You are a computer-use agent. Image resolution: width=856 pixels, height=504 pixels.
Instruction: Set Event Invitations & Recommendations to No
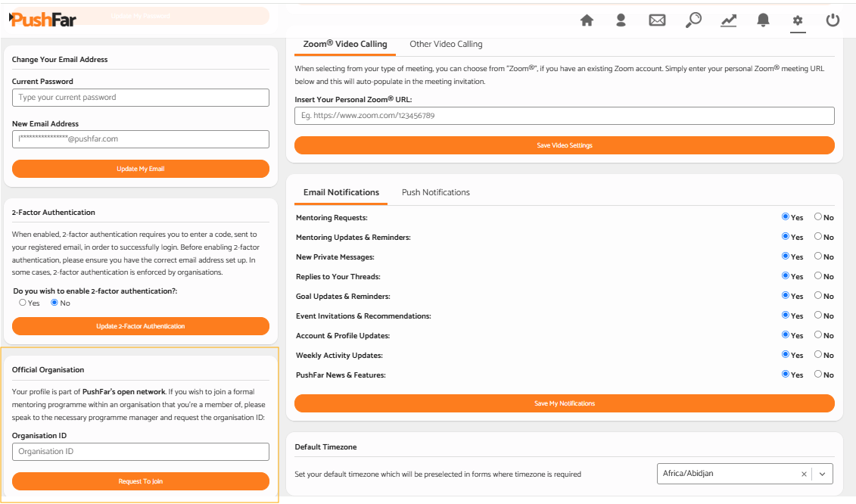pyautogui.click(x=818, y=315)
